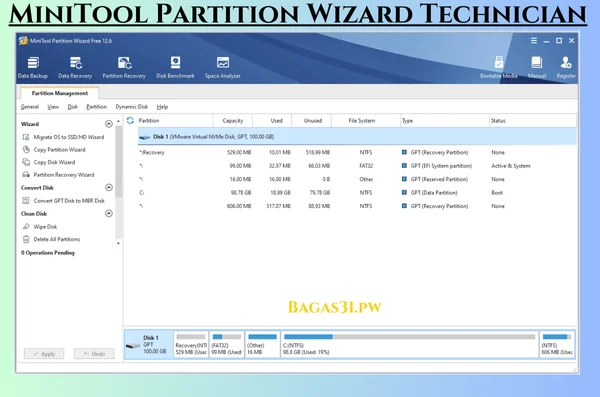
Task: Select the C: partition row
Action: point(357,193)
